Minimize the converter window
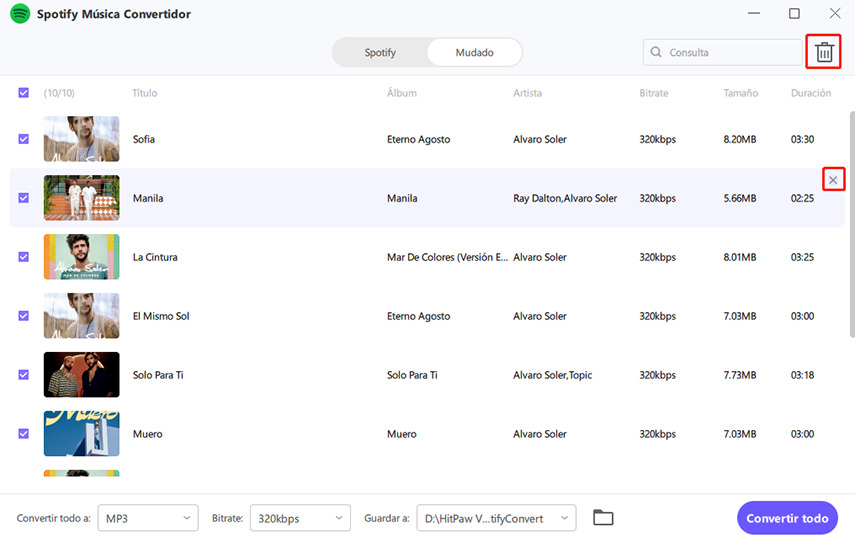Screen dimensions: 855x538 (754, 13)
